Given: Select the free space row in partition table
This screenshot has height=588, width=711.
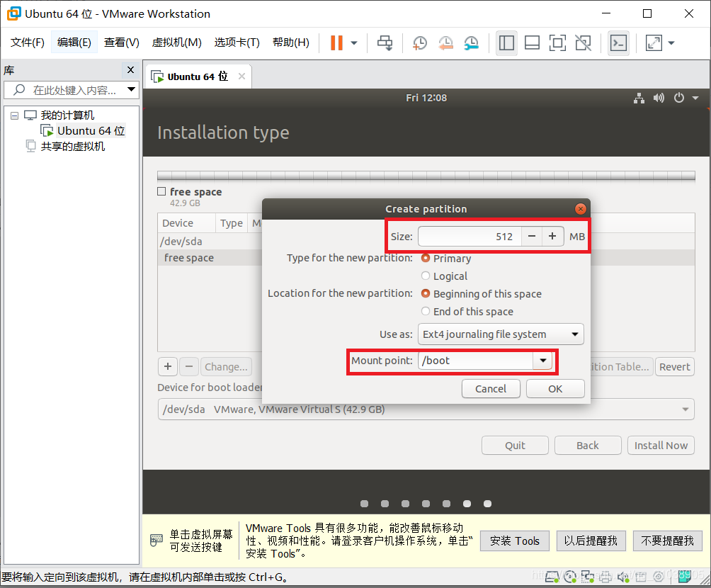Looking at the screenshot, I should [x=210, y=258].
